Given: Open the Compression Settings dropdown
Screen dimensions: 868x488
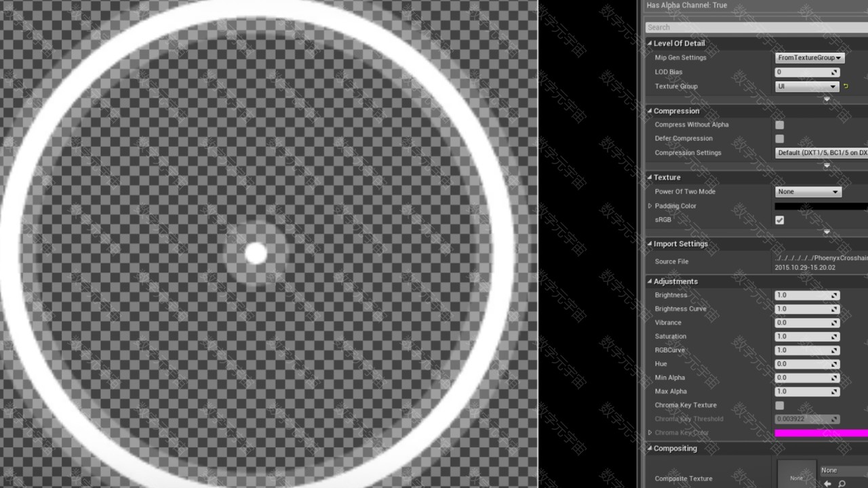Looking at the screenshot, I should (821, 152).
